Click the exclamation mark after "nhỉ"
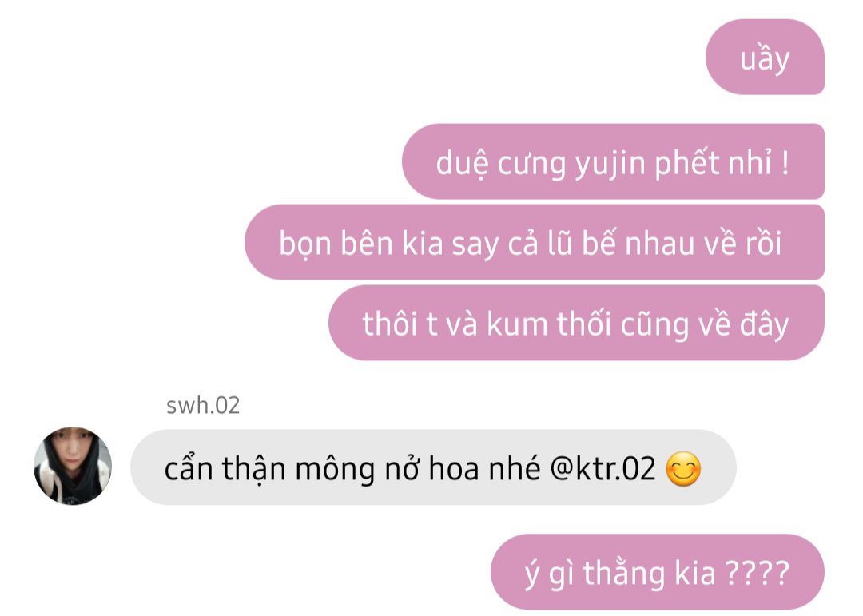Screen dimensions: 863x616 click(x=785, y=162)
